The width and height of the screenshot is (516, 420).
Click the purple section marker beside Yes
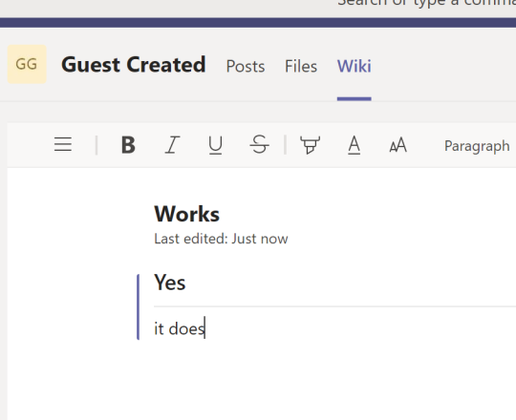click(139, 306)
